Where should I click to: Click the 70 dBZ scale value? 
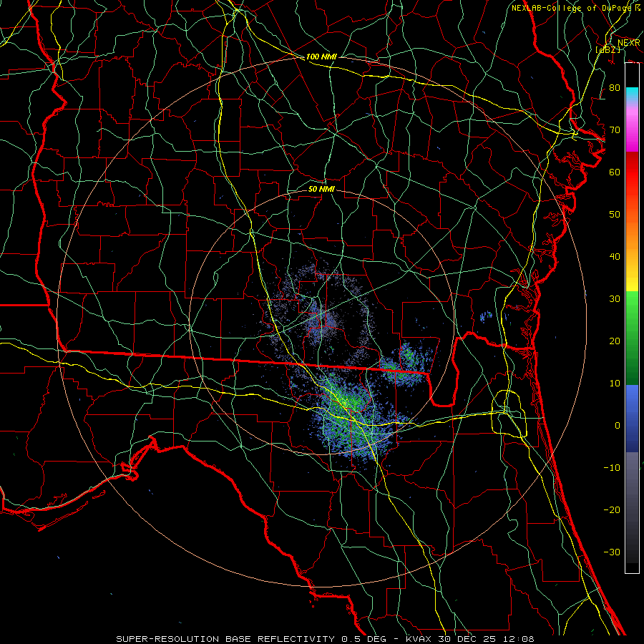pos(615,130)
